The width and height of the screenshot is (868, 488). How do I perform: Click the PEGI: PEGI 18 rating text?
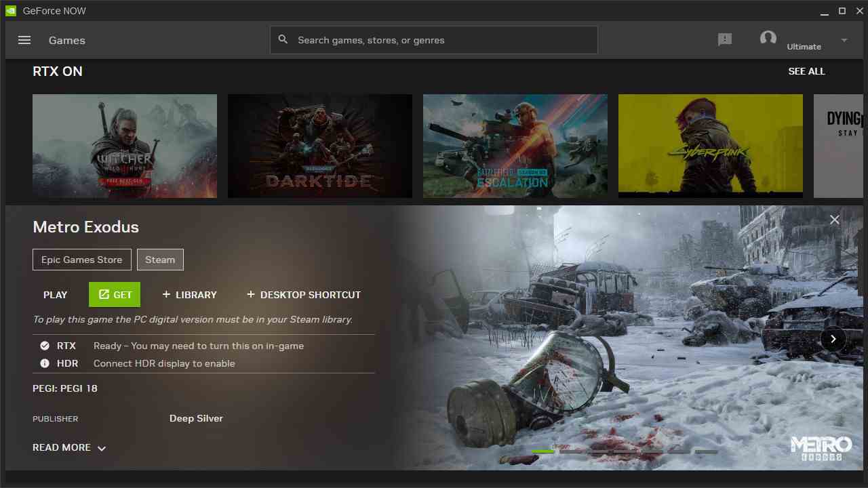coord(65,388)
